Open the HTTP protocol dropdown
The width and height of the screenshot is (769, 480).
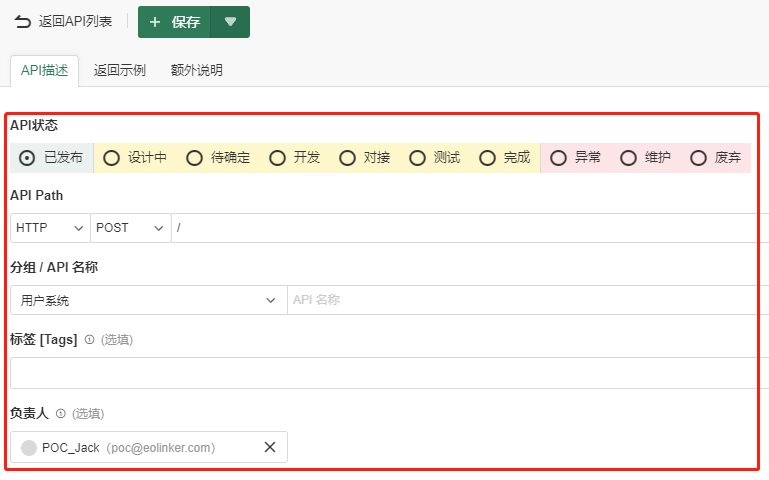point(50,228)
